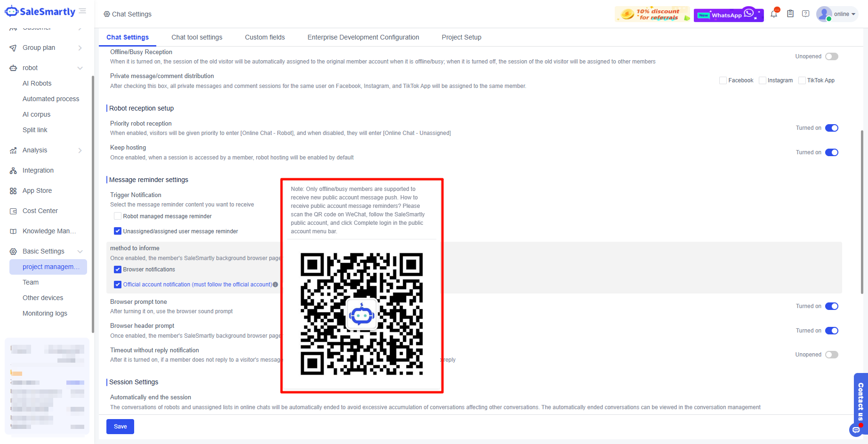Turn off Priority robot reception switch
Image resolution: width=868 pixels, height=444 pixels.
tap(832, 128)
